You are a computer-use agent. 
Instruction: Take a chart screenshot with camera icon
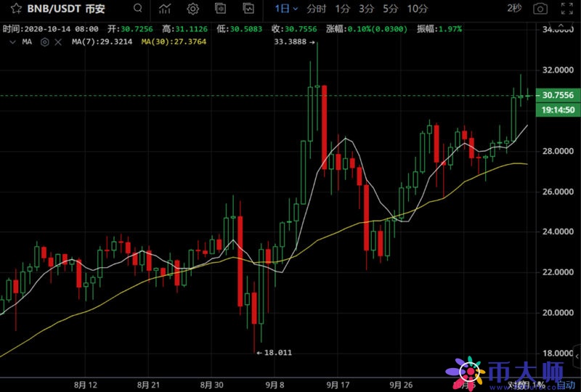click(540, 9)
